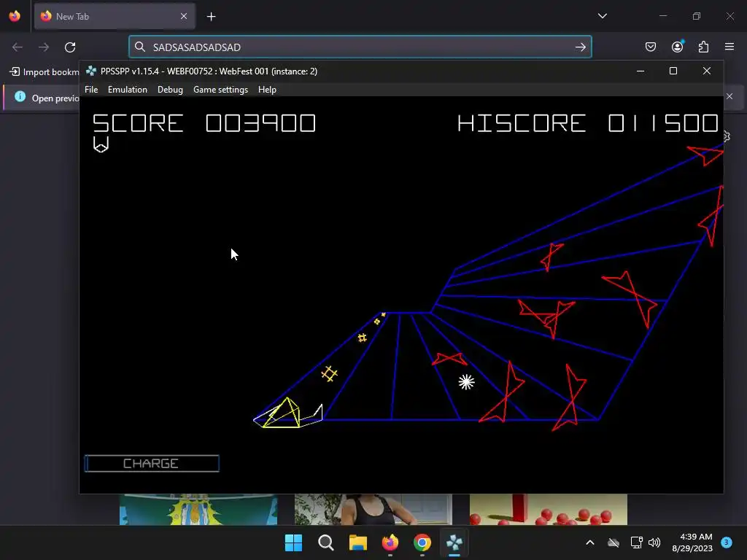This screenshot has height=560, width=747.
Task: Open the middle thumbnail with person
Action: pyautogui.click(x=373, y=509)
